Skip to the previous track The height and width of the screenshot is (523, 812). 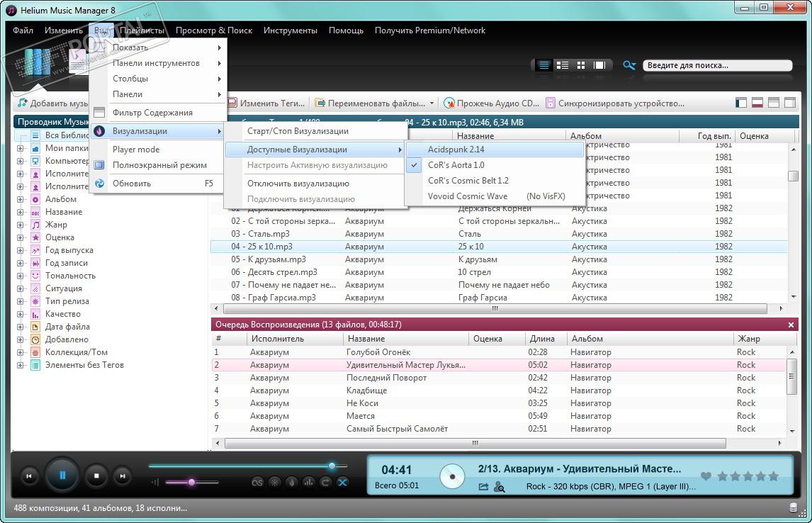(29, 476)
